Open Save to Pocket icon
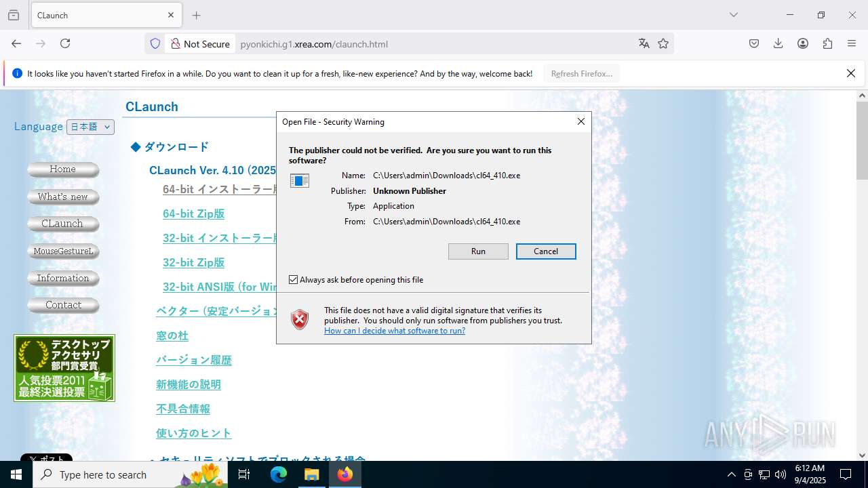 pyautogui.click(x=754, y=43)
